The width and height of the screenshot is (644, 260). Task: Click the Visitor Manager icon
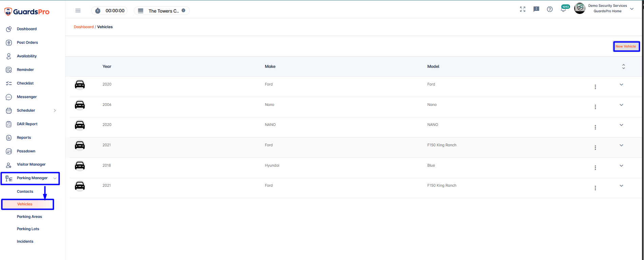(x=9, y=165)
